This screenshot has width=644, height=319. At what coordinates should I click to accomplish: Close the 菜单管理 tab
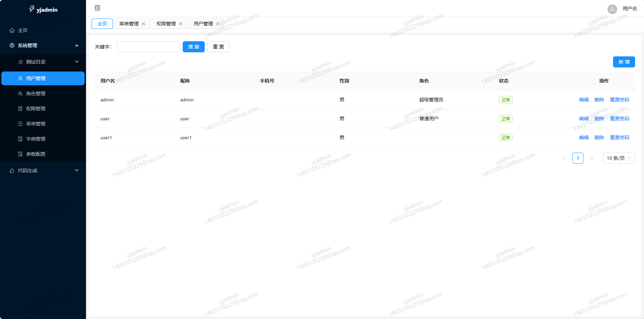[143, 24]
